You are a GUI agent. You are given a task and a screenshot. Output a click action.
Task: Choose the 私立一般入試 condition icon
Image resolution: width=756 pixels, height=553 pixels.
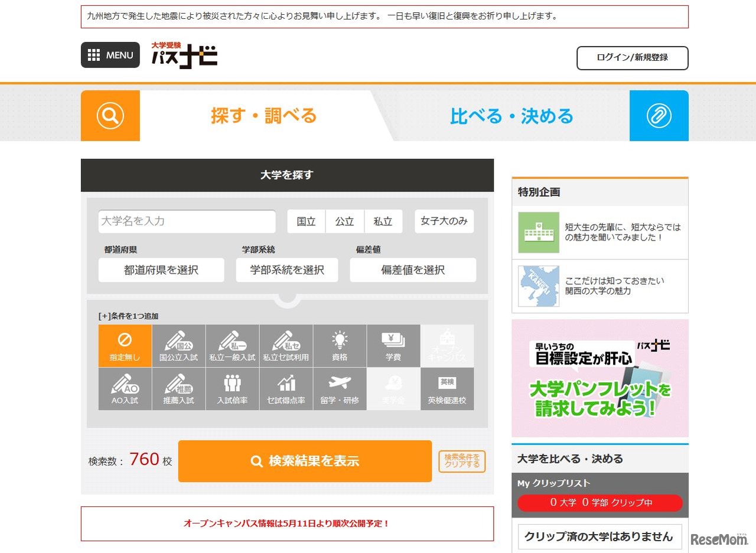(x=232, y=346)
